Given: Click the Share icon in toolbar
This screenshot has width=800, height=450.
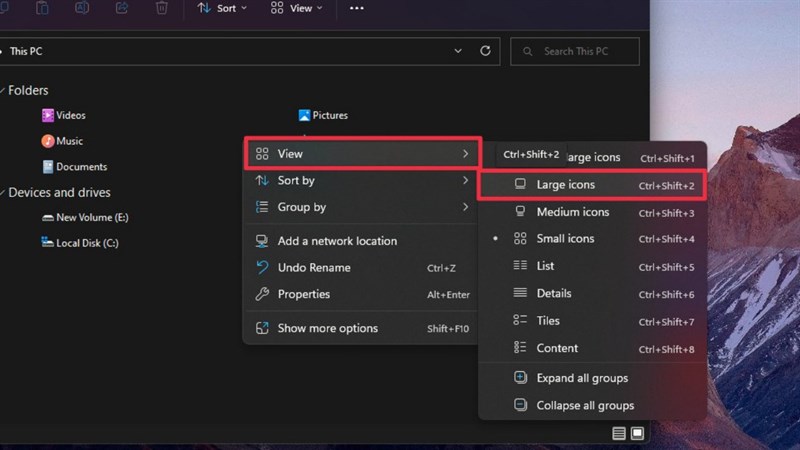Looking at the screenshot, I should click(121, 8).
